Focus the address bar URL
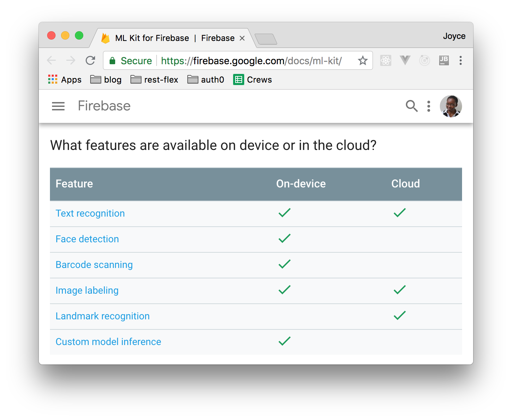This screenshot has width=512, height=420. pyautogui.click(x=251, y=61)
